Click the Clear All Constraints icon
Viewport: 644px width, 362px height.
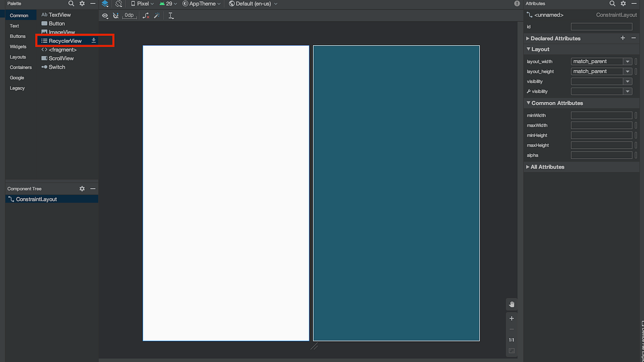pyautogui.click(x=146, y=16)
